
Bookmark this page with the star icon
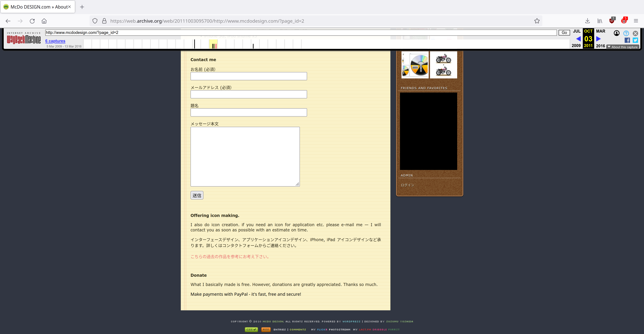[537, 21]
